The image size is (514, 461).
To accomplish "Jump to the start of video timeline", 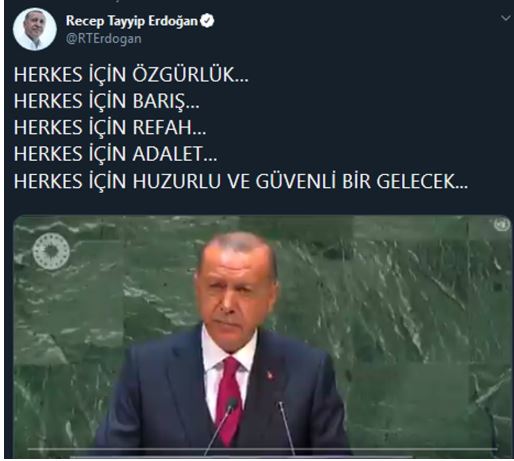I will pyautogui.click(x=29, y=450).
